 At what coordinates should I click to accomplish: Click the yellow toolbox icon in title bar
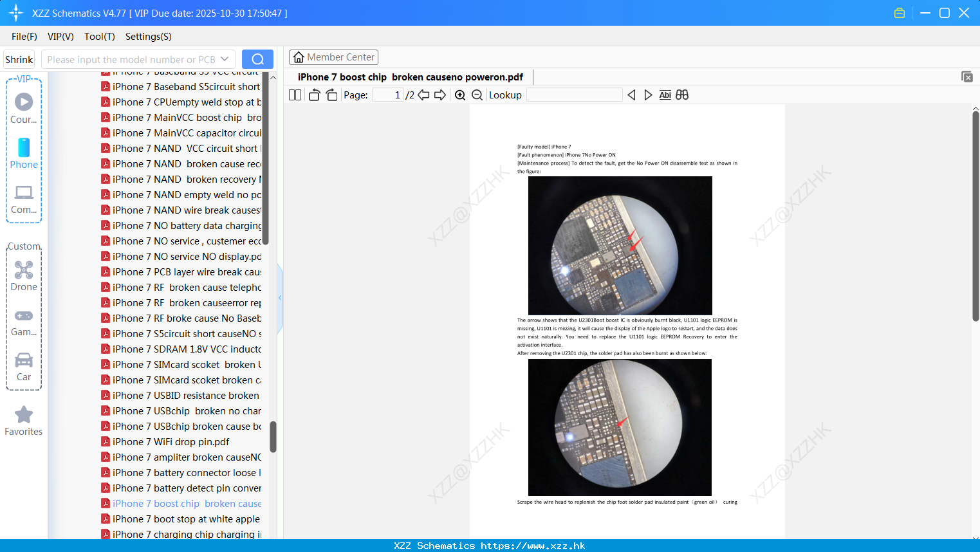[900, 13]
